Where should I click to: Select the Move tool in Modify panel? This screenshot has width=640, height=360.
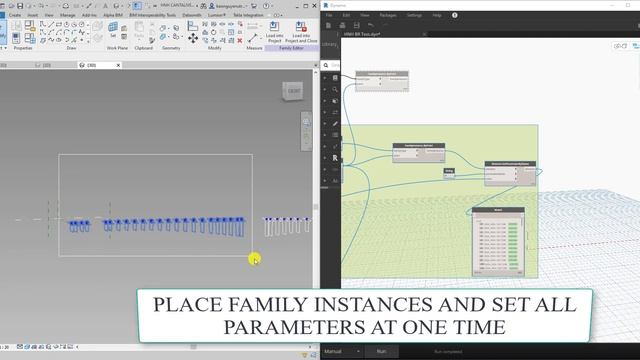pyautogui.click(x=193, y=38)
